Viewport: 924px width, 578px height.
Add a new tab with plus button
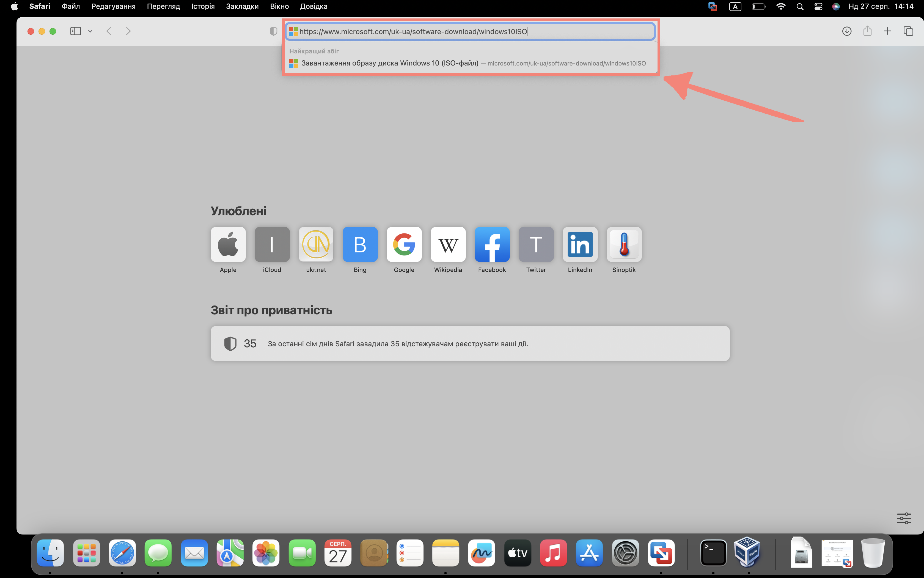(887, 31)
